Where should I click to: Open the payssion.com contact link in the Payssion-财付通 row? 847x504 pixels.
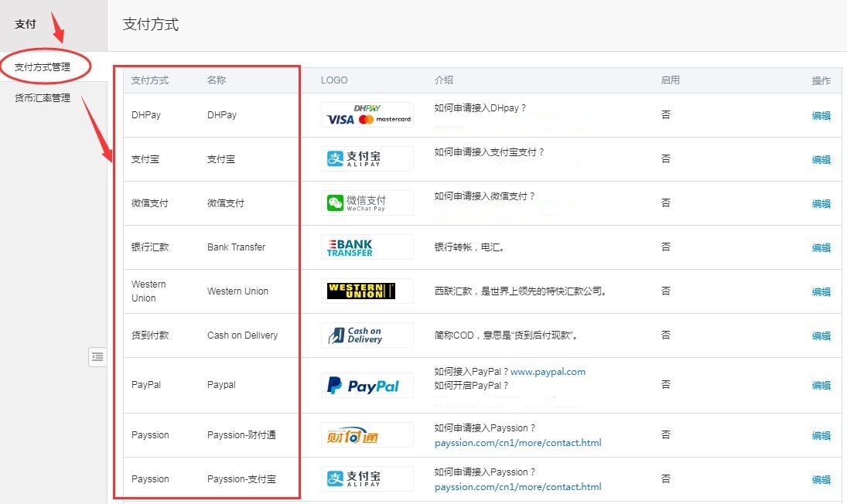pos(517,443)
